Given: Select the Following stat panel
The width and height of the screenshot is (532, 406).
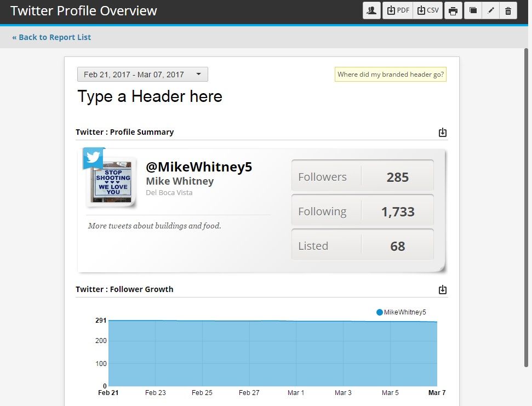Looking at the screenshot, I should (362, 210).
